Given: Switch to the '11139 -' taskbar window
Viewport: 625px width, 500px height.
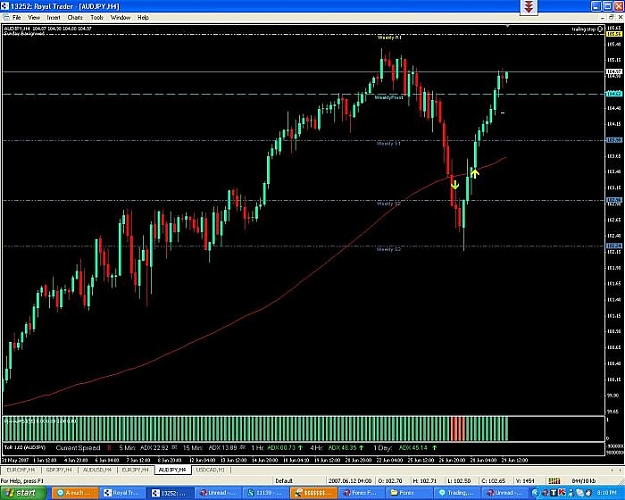Looking at the screenshot, I should [265, 493].
